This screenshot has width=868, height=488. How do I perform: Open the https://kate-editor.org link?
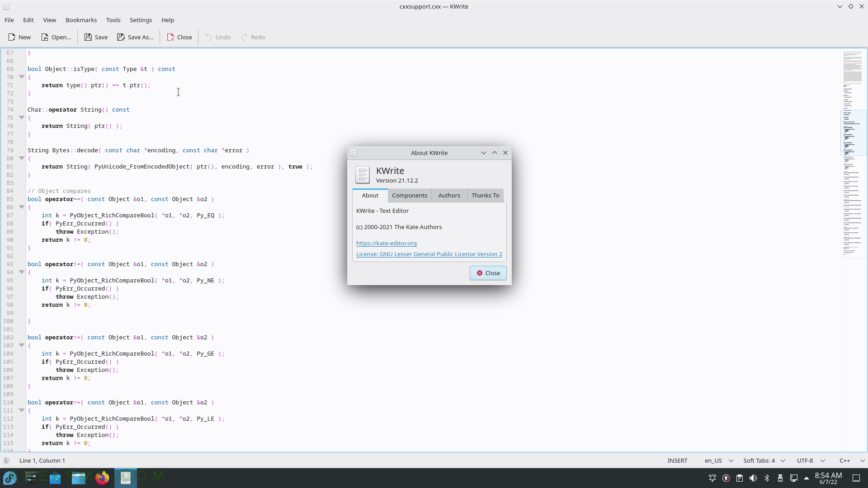coord(387,243)
